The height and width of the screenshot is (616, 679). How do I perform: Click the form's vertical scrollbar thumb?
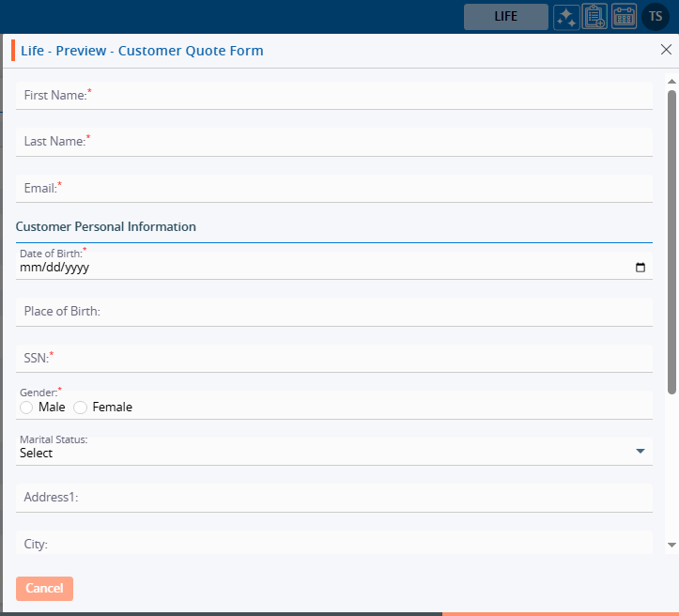tap(671, 241)
